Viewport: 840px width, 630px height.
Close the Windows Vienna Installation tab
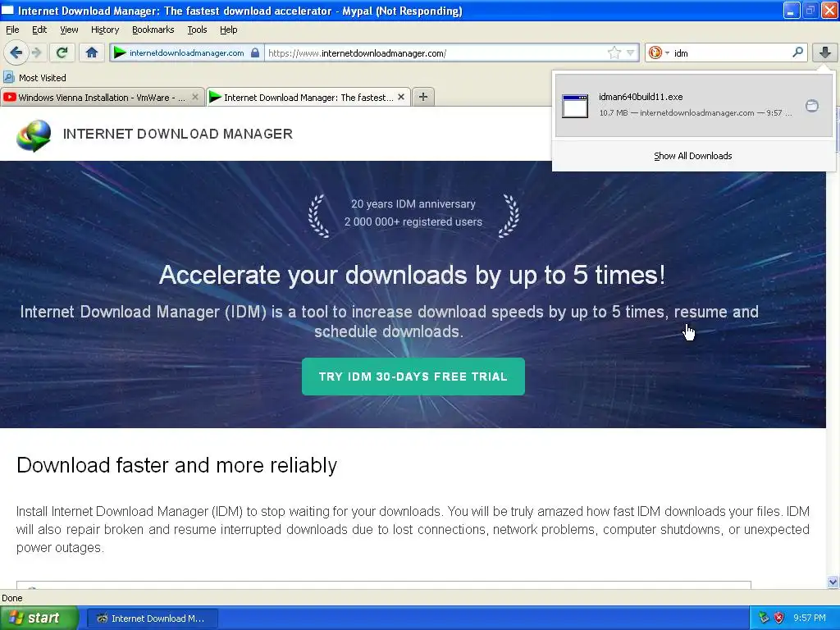(195, 97)
